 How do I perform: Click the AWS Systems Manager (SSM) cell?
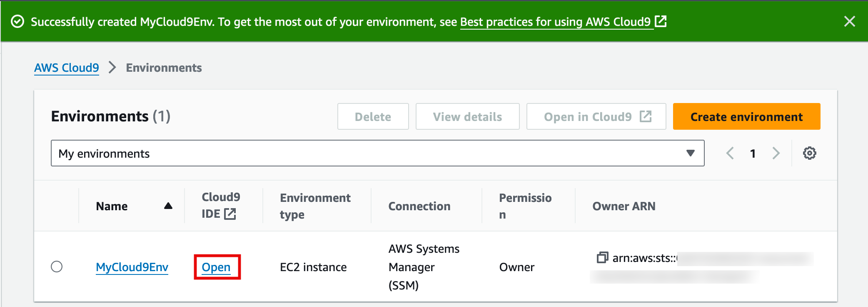pos(424,267)
